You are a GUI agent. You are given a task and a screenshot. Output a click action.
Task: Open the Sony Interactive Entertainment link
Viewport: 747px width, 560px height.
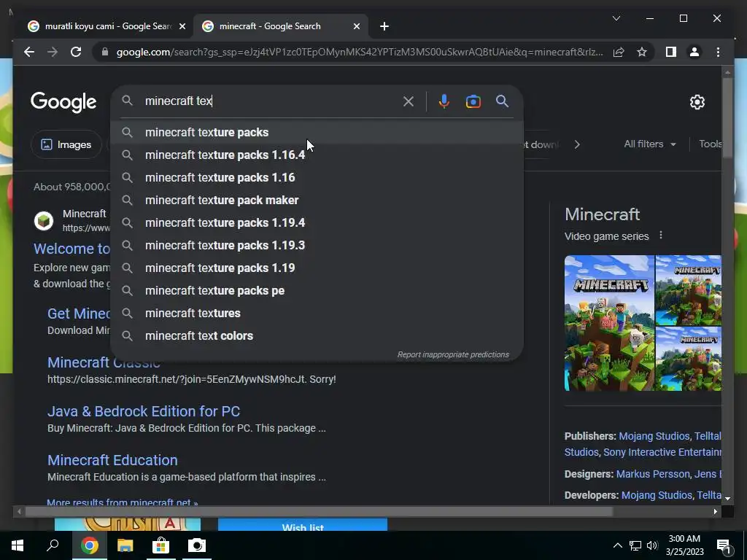pyautogui.click(x=662, y=452)
